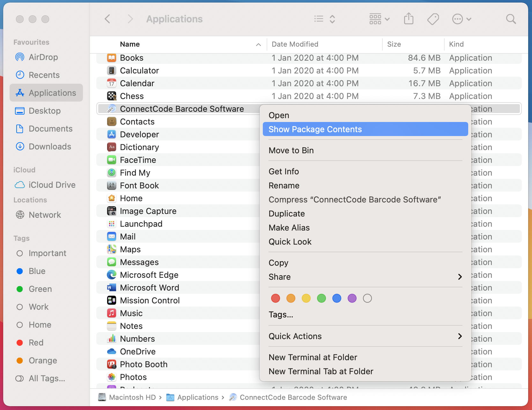Select the Microsoft Word app row
532x410 pixels.
pyautogui.click(x=178, y=288)
